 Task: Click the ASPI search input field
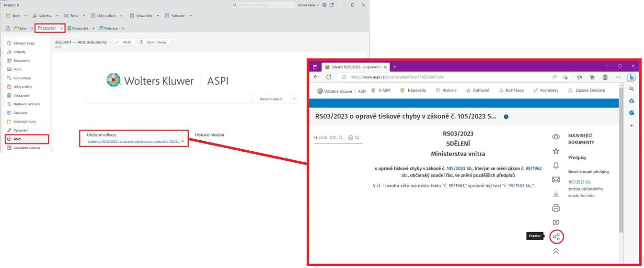[168, 99]
